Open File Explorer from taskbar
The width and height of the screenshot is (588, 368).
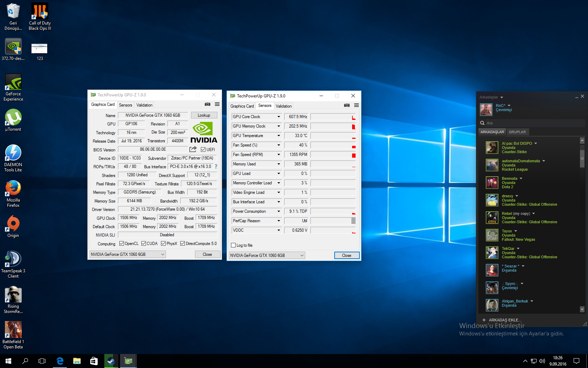tap(77, 361)
